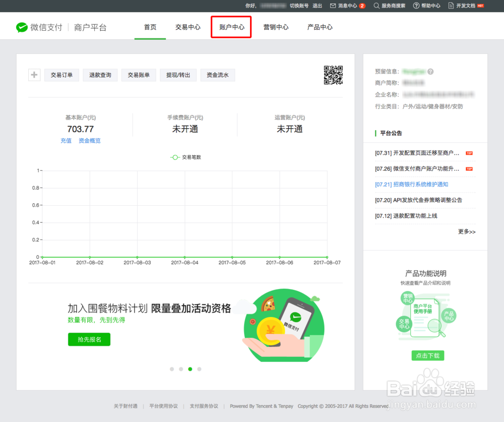Click 退出 to log out
This screenshot has height=422, width=504.
[x=317, y=6]
